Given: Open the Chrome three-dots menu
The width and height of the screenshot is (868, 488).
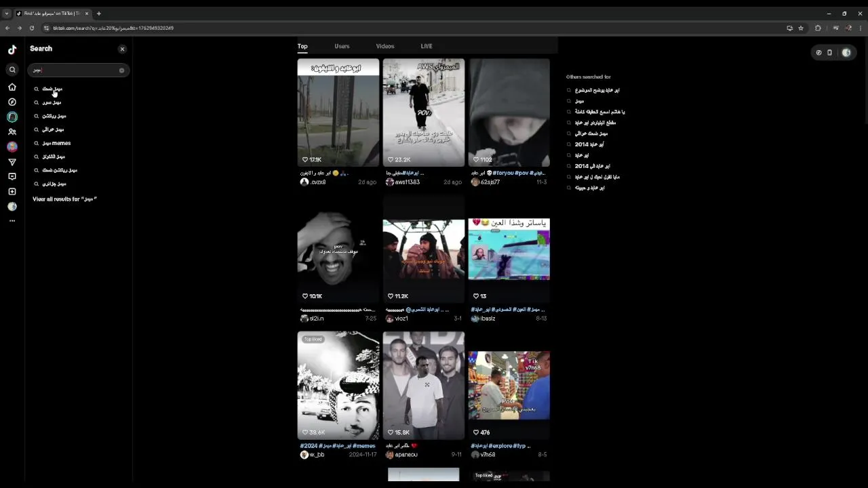Looking at the screenshot, I should tap(861, 28).
